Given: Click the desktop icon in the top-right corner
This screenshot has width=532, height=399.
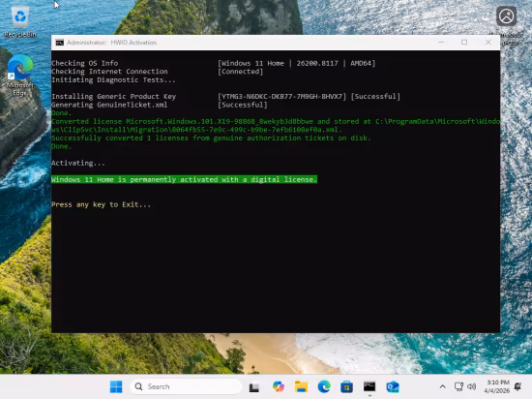Looking at the screenshot, I should pos(506,16).
